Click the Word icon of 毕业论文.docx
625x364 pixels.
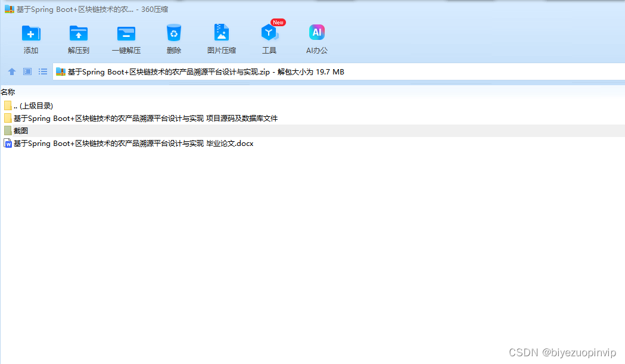(x=8, y=143)
